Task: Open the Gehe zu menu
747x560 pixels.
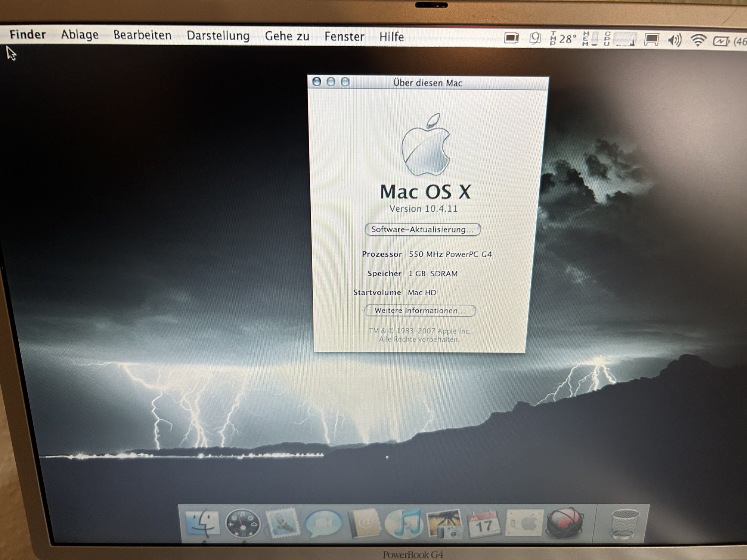Action: coord(287,36)
